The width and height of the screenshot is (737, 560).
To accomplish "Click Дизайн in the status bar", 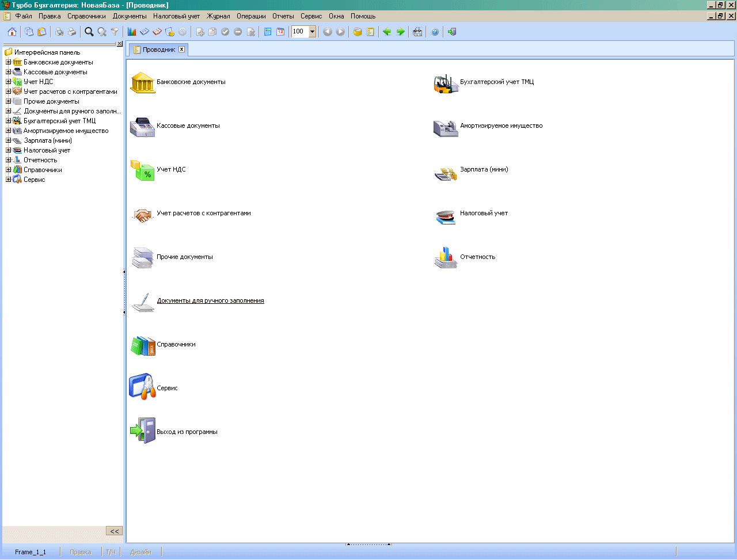I will tap(140, 552).
